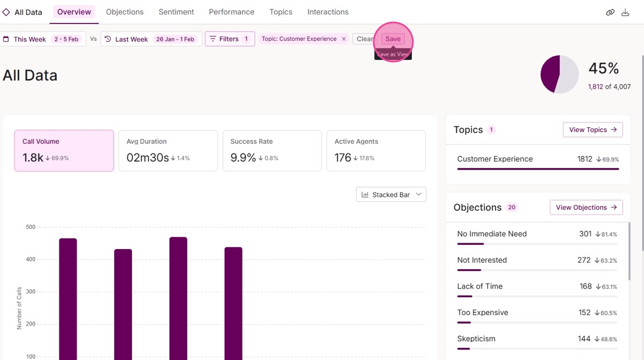Remove the Customer Experience topic filter

(344, 39)
